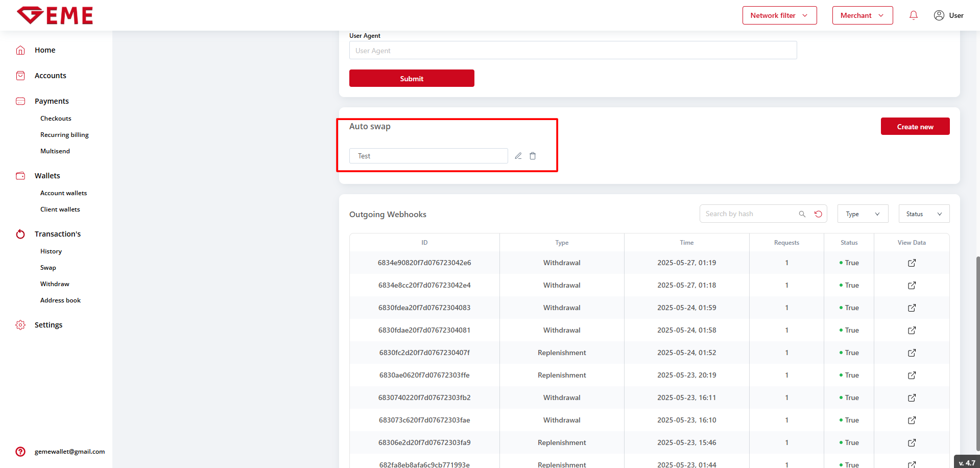Screen dimensions: 980x468
Task: Reset the webhook hash search
Action: point(818,214)
